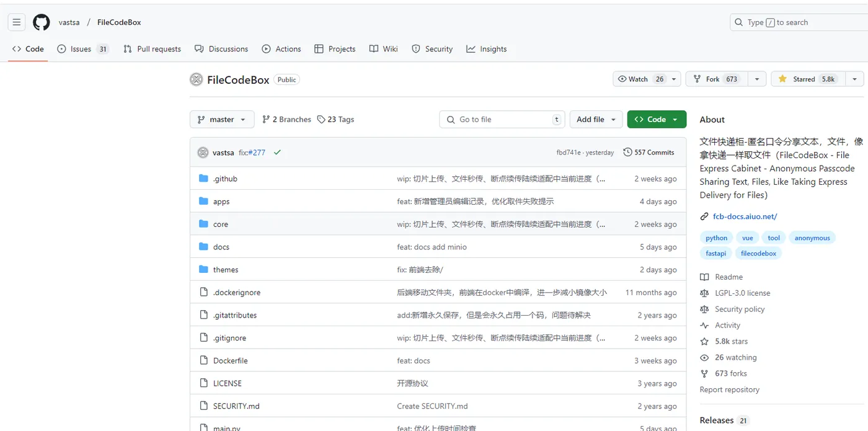Image resolution: width=868 pixels, height=431 pixels.
Task: Click the vue topic tag
Action: [748, 238]
